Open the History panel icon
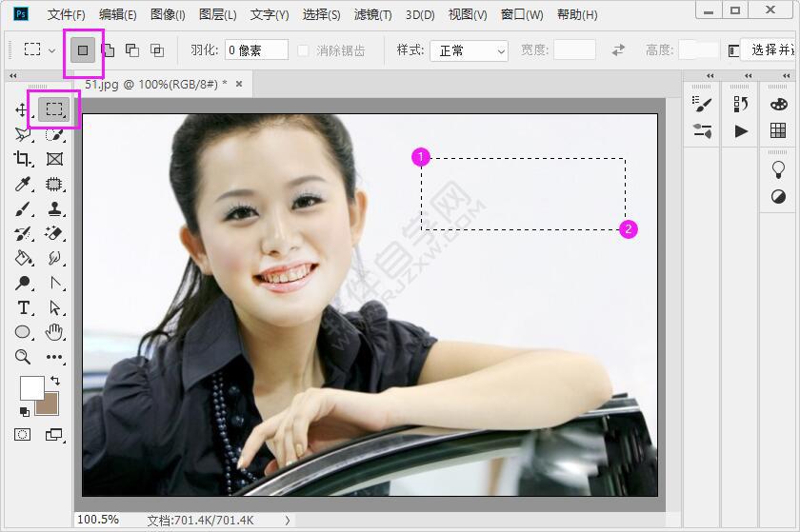 click(x=741, y=104)
